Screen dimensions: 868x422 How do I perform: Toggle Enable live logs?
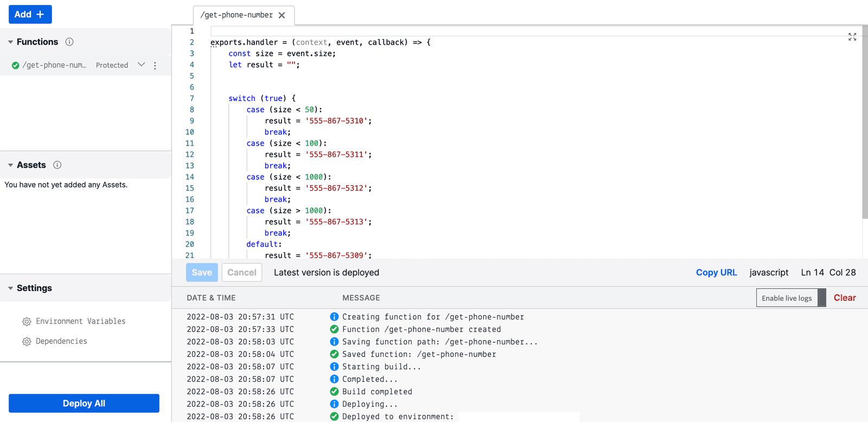pyautogui.click(x=790, y=298)
